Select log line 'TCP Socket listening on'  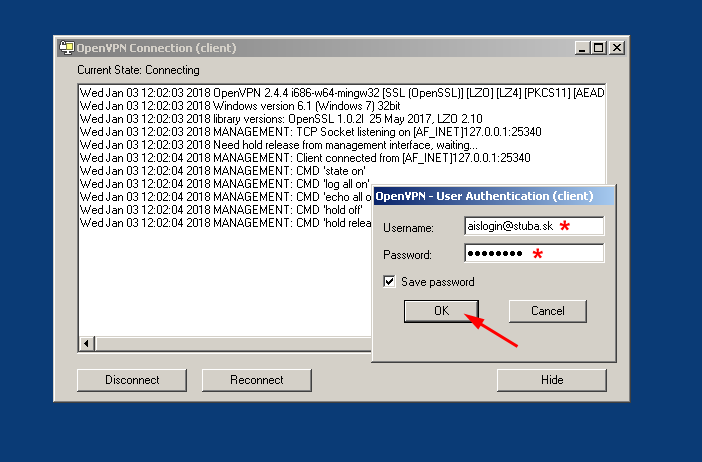click(310, 132)
